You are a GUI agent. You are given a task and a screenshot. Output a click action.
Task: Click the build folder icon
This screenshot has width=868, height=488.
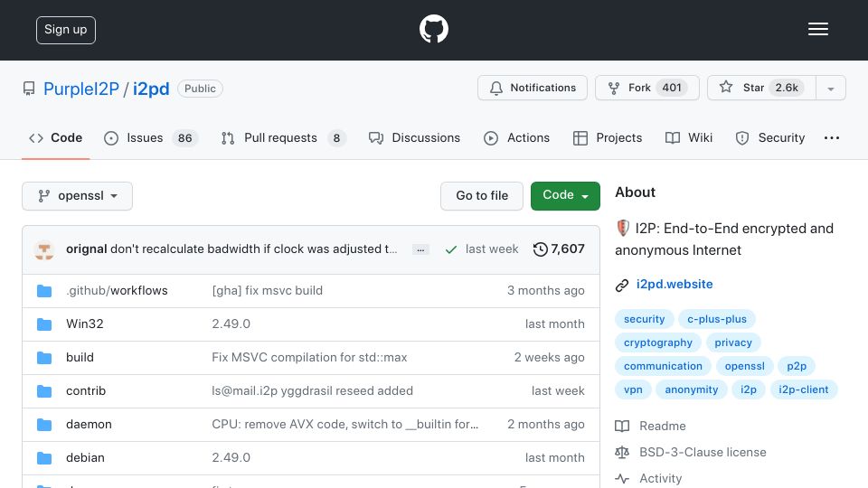tap(44, 358)
